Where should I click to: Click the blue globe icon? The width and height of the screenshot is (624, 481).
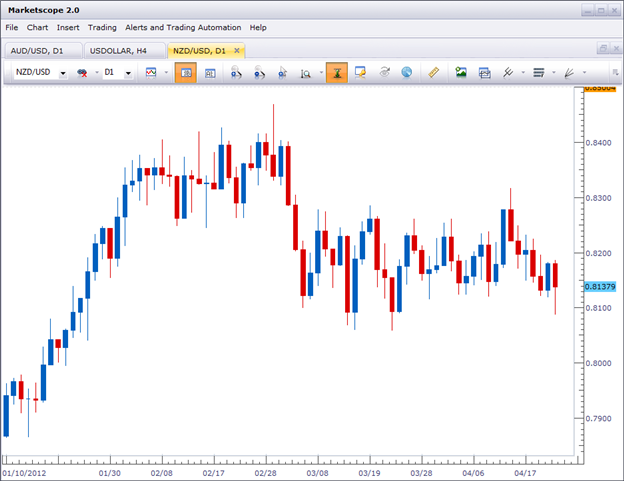pyautogui.click(x=407, y=72)
